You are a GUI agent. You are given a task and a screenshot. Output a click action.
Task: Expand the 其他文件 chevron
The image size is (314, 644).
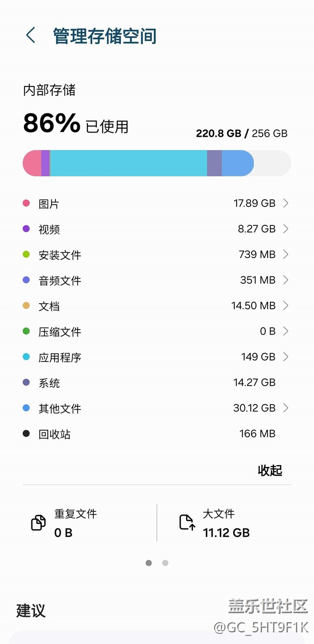(285, 408)
